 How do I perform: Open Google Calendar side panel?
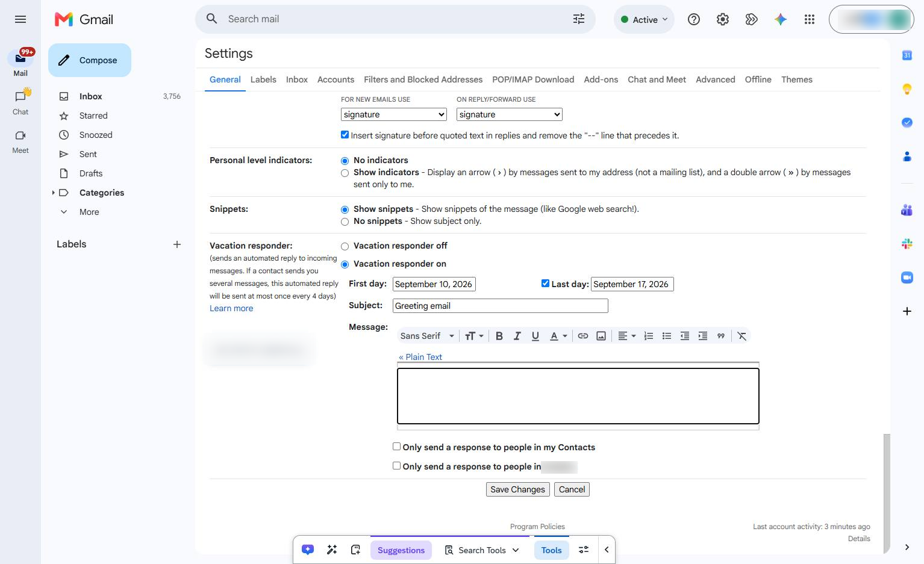[907, 55]
